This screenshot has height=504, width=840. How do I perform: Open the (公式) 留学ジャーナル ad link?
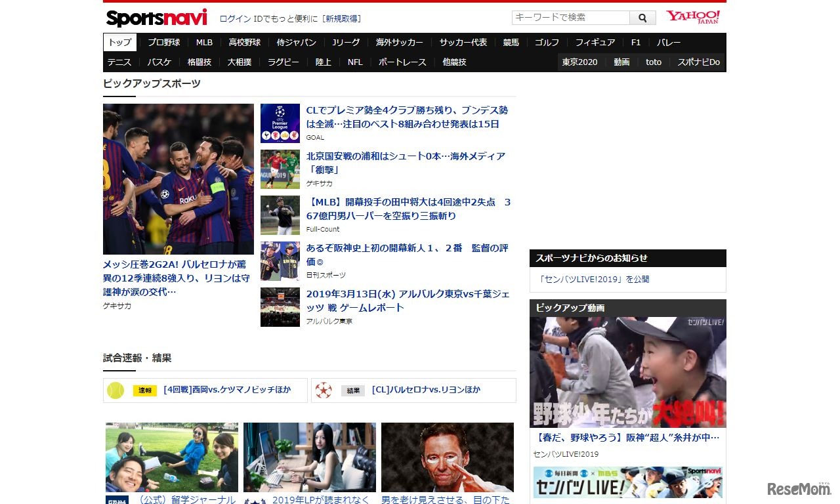(186, 499)
